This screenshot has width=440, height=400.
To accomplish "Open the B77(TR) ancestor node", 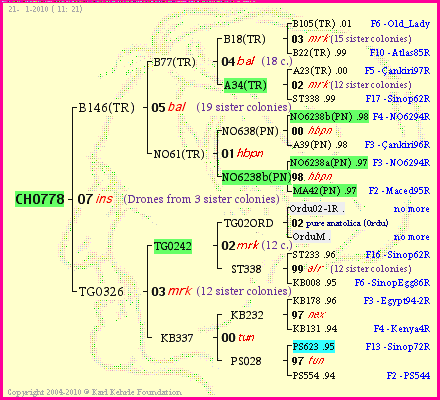I will [174, 62].
